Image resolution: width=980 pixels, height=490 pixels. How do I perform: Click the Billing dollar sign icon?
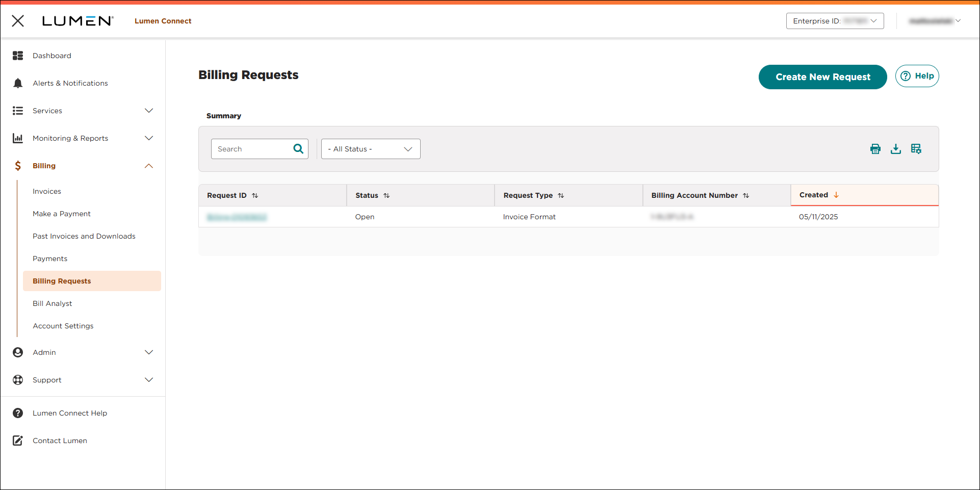pos(18,165)
